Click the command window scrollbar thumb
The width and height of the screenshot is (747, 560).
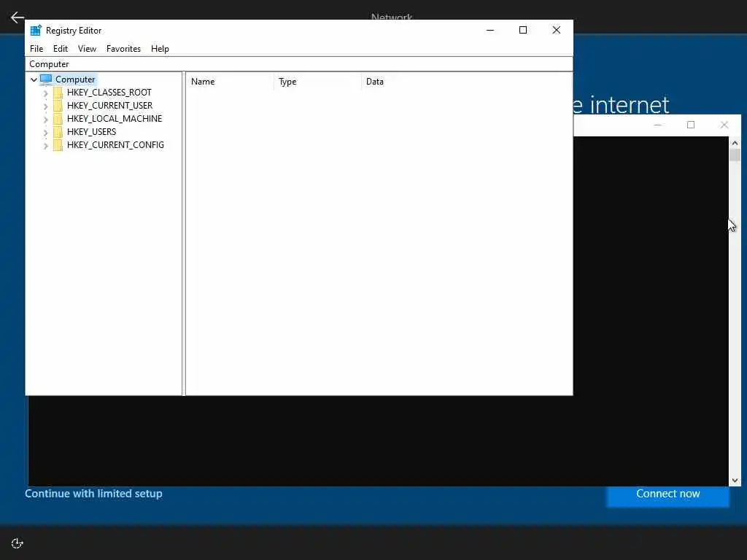pos(735,155)
